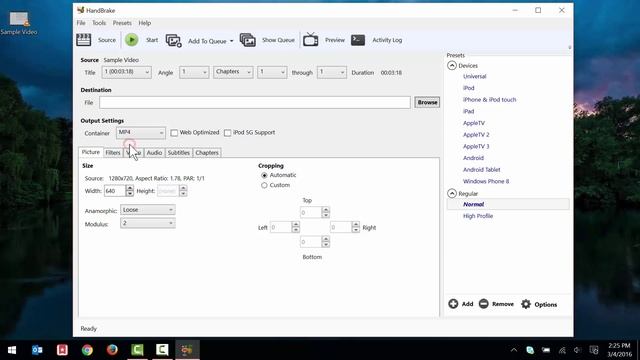Open Outlook from the taskbar

37,350
